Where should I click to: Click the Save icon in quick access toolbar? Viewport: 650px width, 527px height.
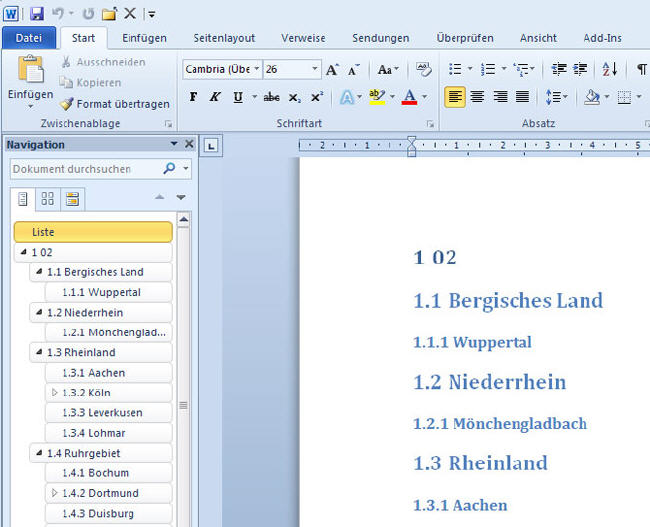point(37,13)
